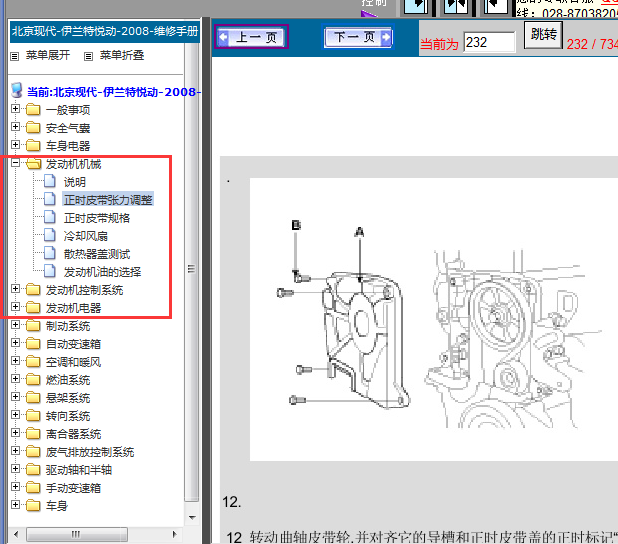This screenshot has height=544, width=618.
Task: Expand the 空调和暖风 folder
Action: 15,361
